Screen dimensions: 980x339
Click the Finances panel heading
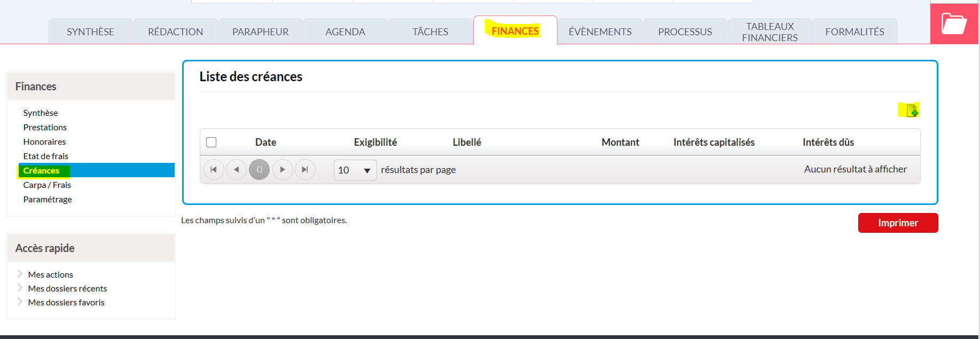[36, 86]
